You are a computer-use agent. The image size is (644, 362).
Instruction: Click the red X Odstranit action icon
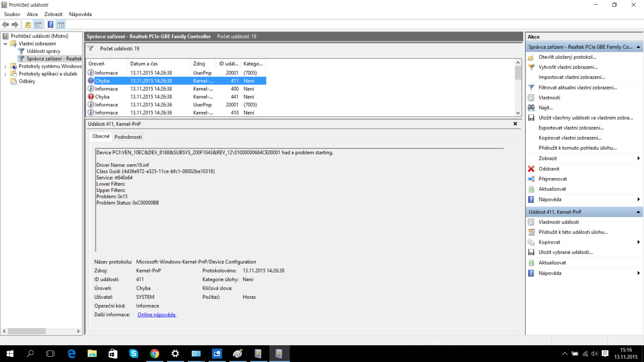531,169
